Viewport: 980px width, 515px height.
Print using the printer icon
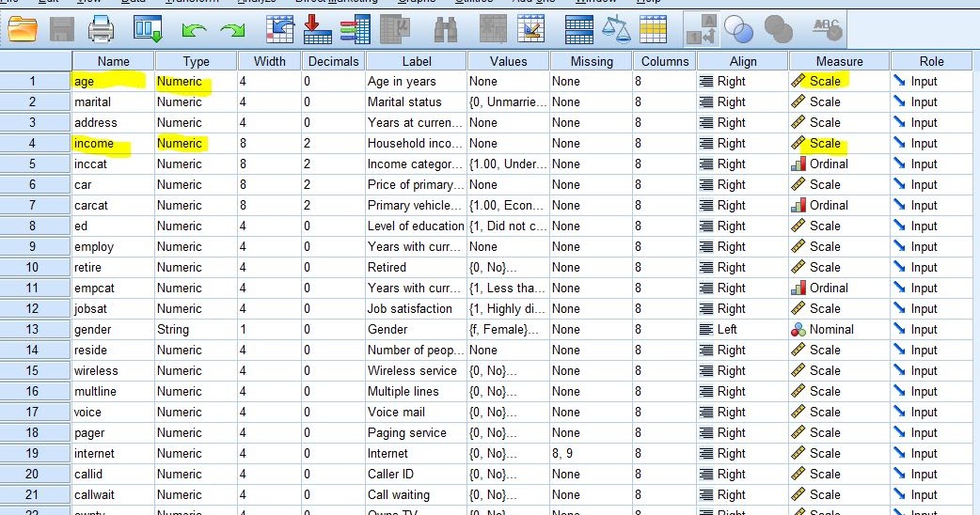click(x=101, y=29)
